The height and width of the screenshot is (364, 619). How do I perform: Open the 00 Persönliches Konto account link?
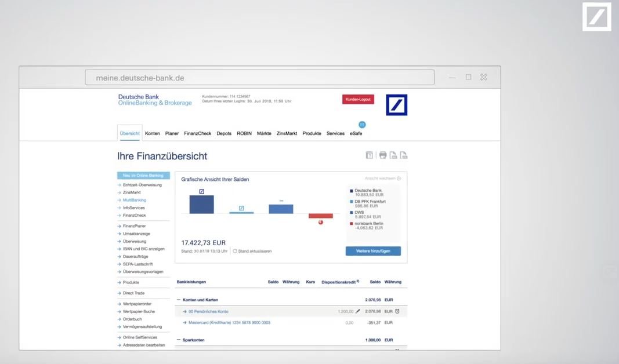click(x=208, y=312)
